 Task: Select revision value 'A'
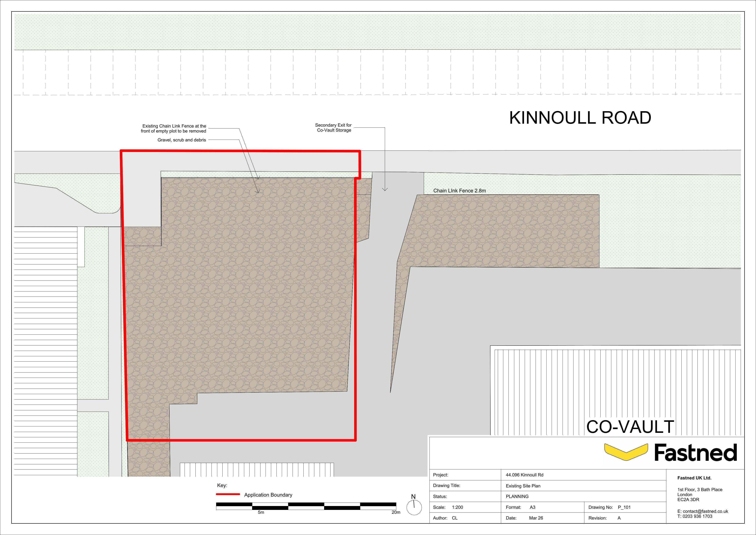(619, 518)
